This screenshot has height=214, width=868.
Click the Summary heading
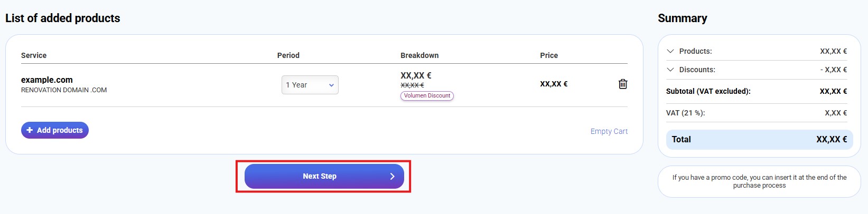682,18
